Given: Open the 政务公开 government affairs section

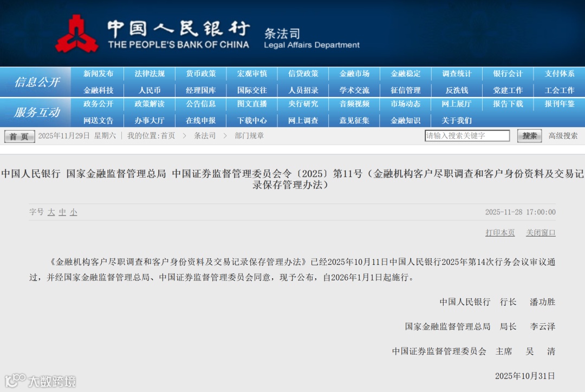Looking at the screenshot, I should [98, 104].
